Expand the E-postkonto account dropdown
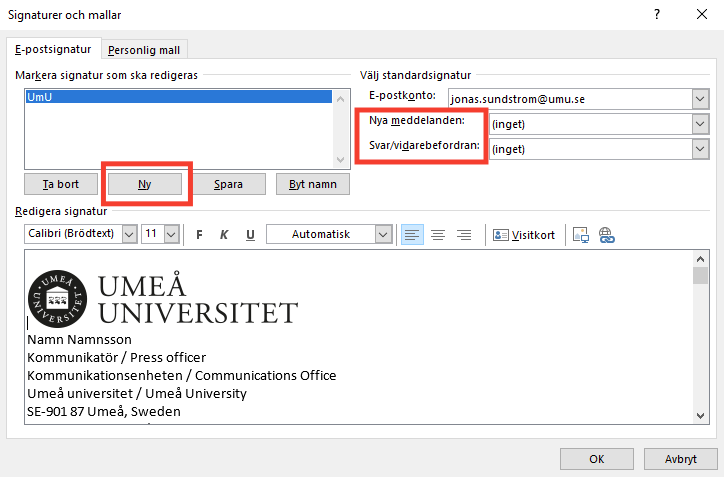Viewport: 724px width, 477px height. (700, 99)
